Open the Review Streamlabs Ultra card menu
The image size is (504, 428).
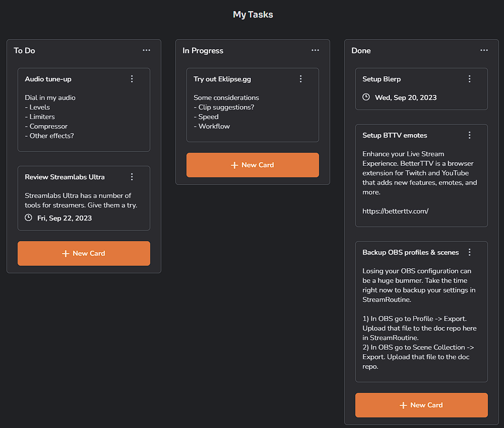(x=132, y=177)
